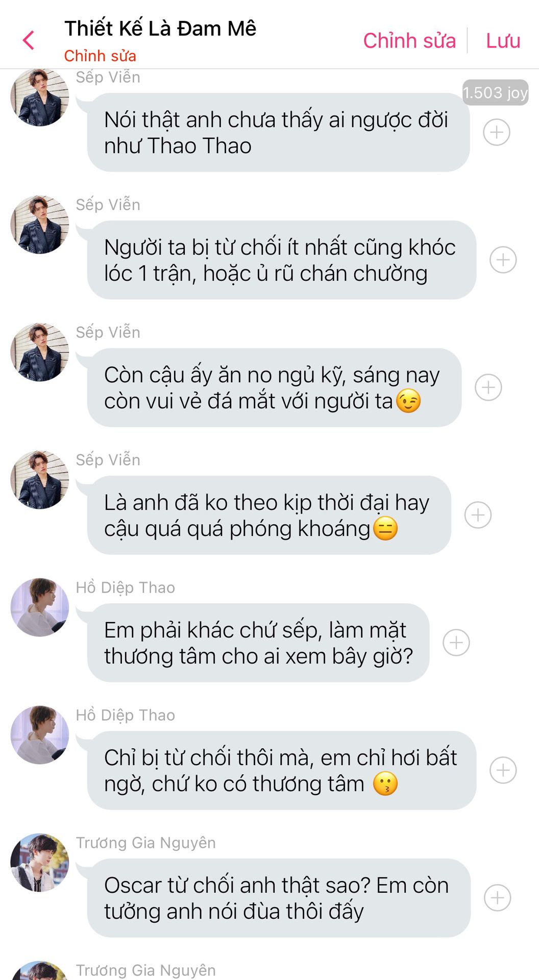Click the red Chỉnh sửa link under title
This screenshot has width=539, height=980.
click(100, 56)
